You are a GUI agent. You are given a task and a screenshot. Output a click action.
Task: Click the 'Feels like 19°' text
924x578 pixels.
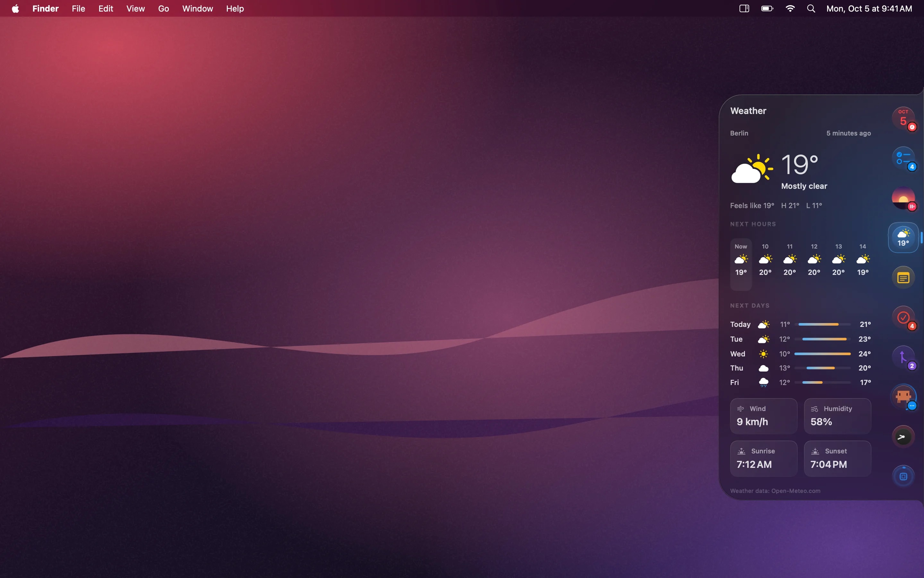(x=752, y=206)
